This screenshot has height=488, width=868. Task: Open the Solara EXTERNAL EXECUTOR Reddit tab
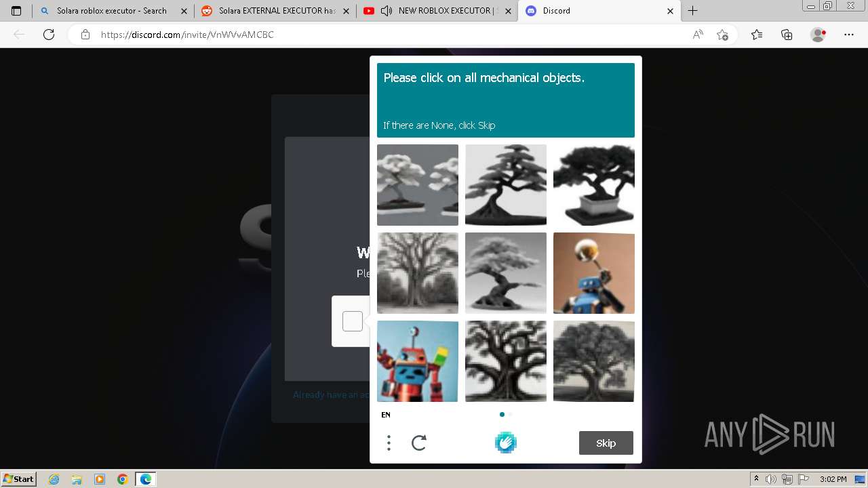(275, 11)
